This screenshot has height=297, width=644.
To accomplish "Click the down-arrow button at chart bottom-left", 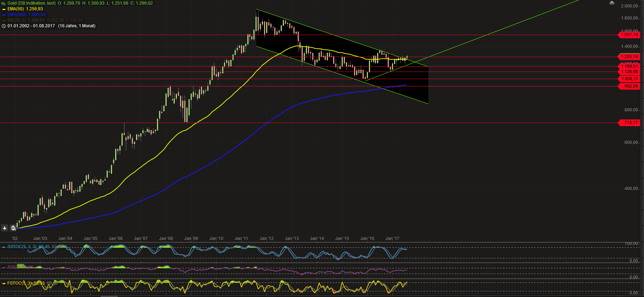I will 5,228.
